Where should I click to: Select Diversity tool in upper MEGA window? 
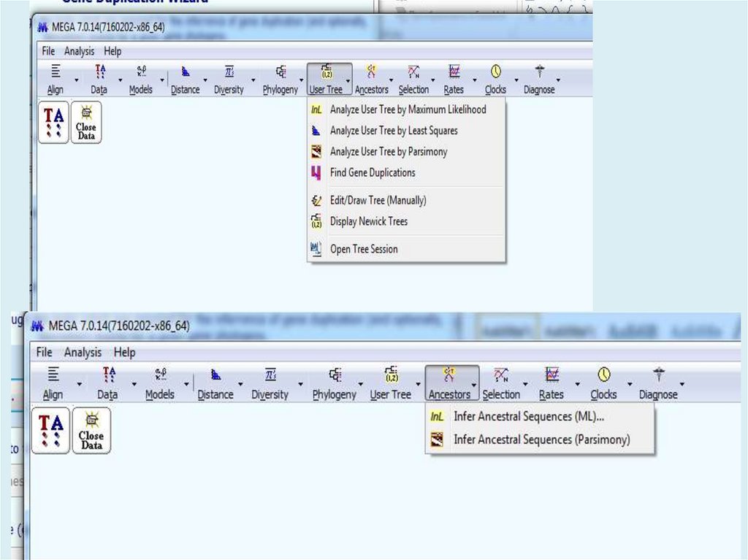pos(229,79)
